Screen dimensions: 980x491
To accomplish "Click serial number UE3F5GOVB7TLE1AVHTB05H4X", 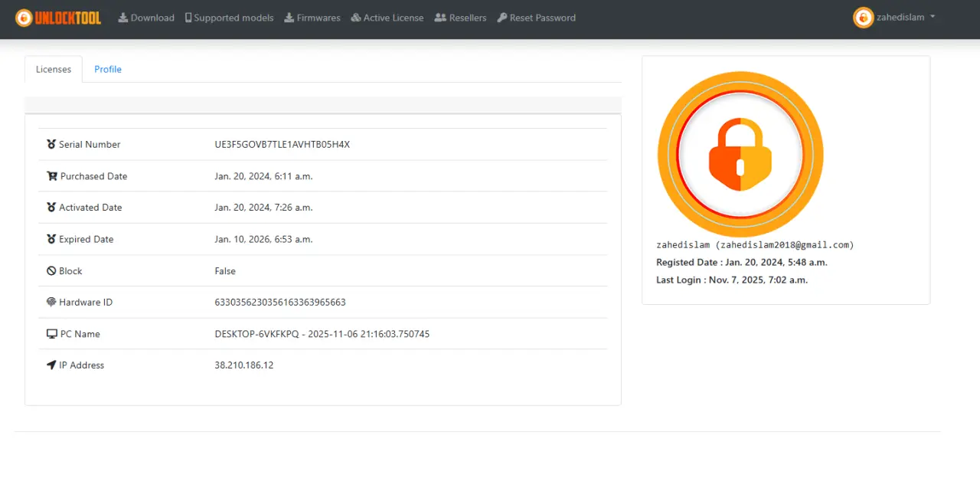I will (x=283, y=145).
